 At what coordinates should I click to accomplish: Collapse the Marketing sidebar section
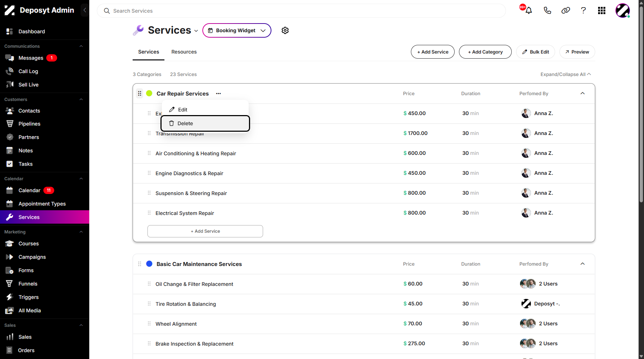(x=81, y=232)
